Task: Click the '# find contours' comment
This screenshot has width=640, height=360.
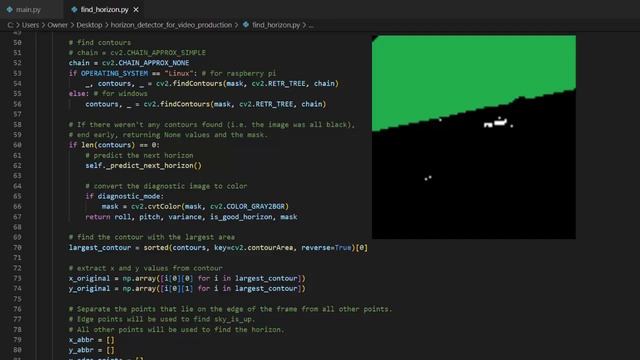Action: point(100,42)
